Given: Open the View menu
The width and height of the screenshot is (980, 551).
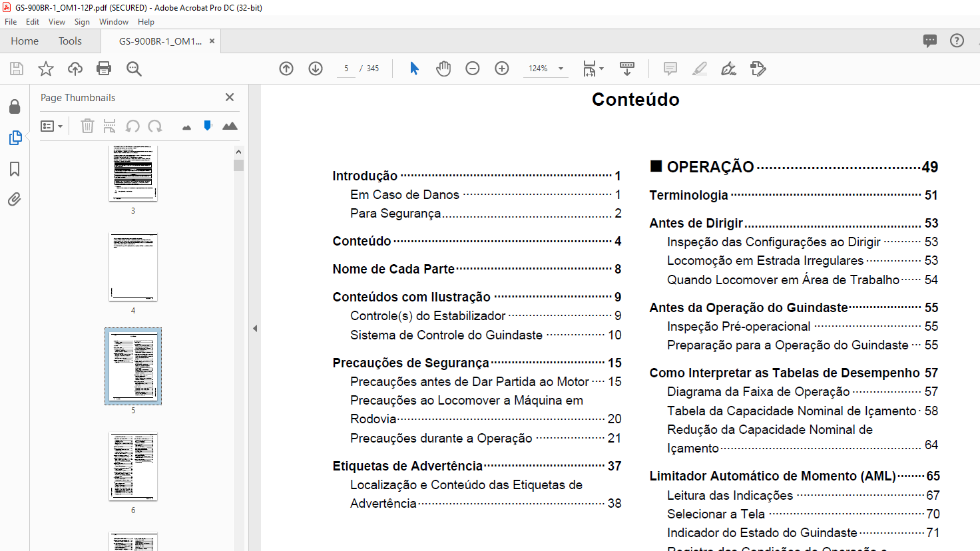Looking at the screenshot, I should point(57,22).
